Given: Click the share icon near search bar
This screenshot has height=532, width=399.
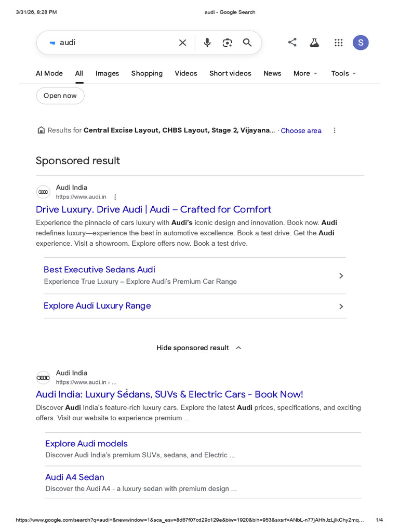Looking at the screenshot, I should (292, 43).
